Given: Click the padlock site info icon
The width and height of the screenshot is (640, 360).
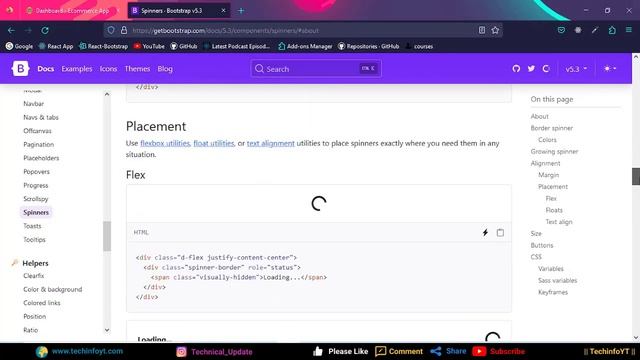Looking at the screenshot, I should (x=124, y=30).
